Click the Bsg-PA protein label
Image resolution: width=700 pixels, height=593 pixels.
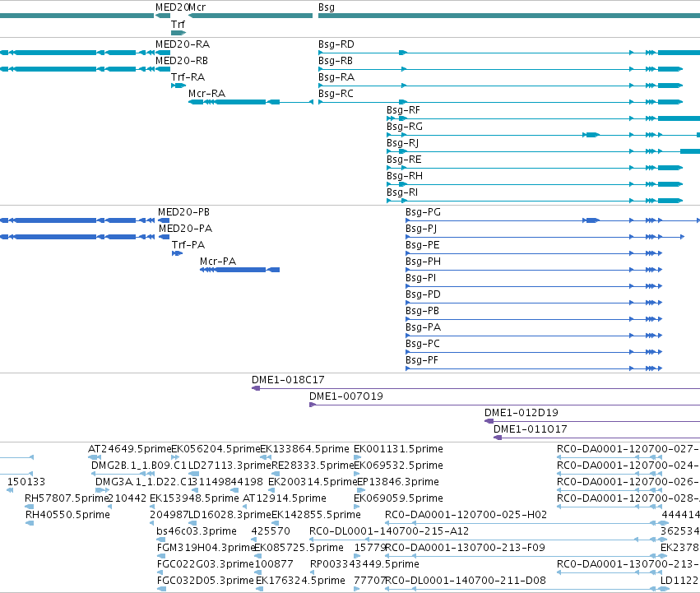coord(423,328)
